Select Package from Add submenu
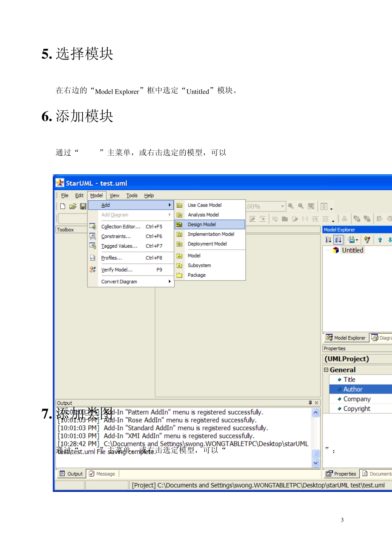Screen dimensions: 392x555 tap(210, 275)
